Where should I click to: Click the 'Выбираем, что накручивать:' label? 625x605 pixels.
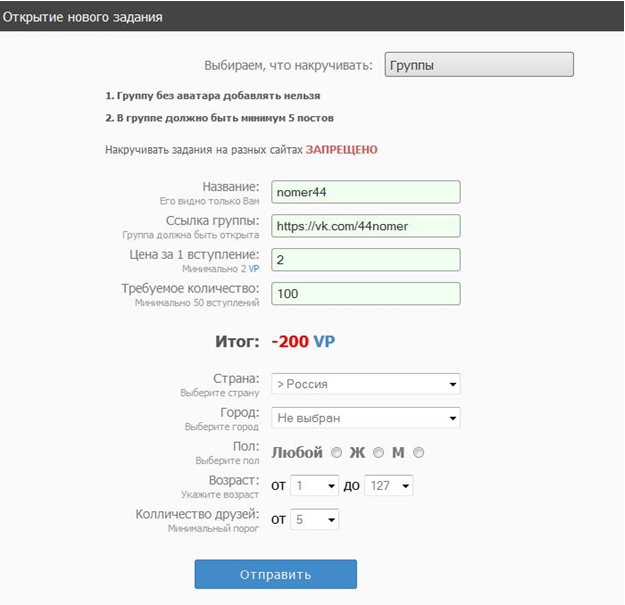pos(288,65)
